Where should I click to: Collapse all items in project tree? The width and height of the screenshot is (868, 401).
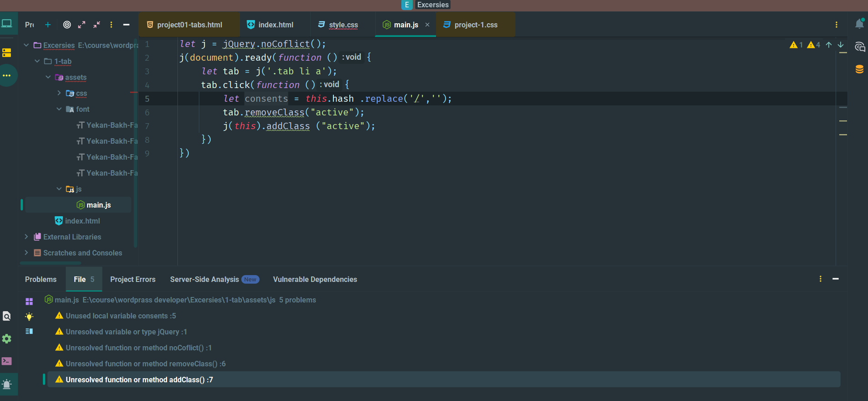pos(97,25)
